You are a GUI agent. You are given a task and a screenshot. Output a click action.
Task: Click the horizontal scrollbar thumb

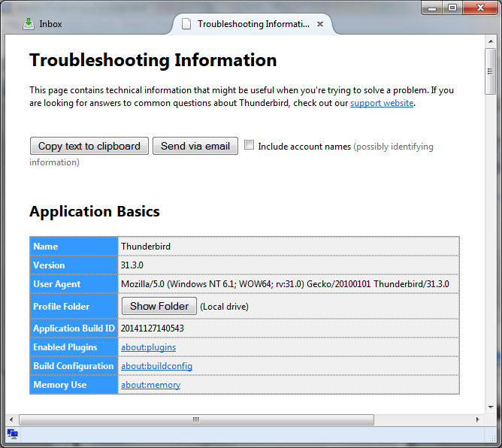point(196,419)
